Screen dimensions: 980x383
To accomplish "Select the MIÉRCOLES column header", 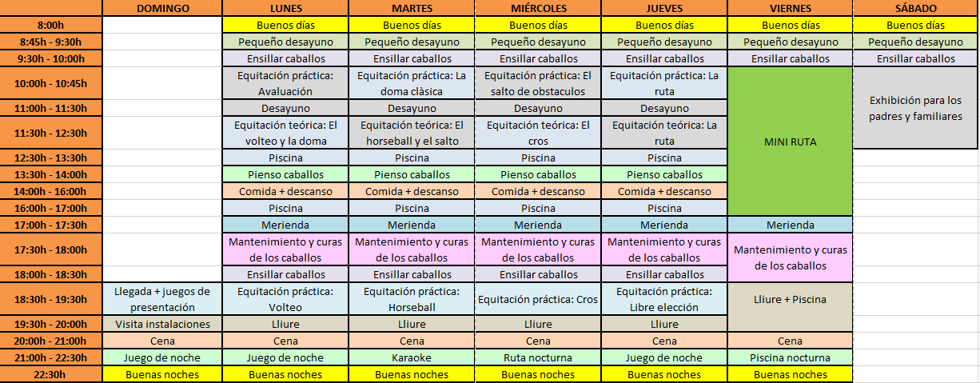I will [x=538, y=8].
